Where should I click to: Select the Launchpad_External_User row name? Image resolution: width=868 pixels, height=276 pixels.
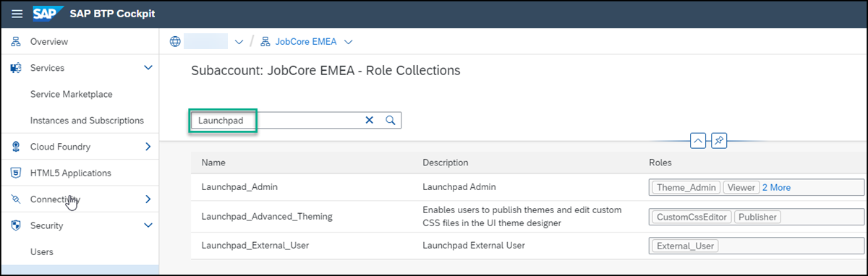click(255, 246)
